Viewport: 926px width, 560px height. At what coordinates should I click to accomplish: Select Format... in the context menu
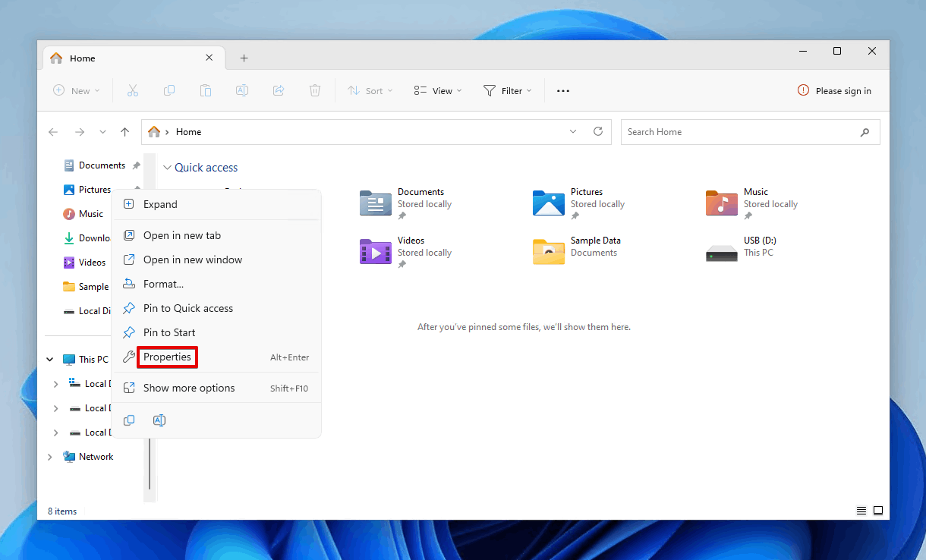coord(163,284)
